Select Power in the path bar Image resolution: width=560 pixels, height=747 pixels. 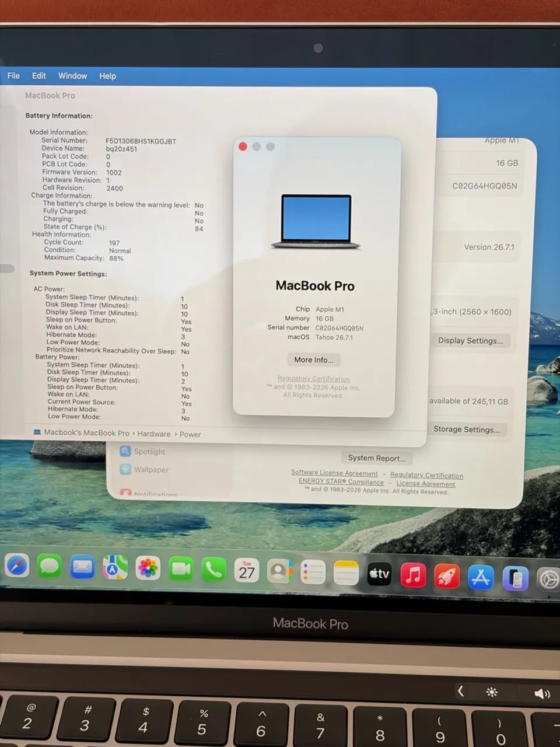click(190, 434)
